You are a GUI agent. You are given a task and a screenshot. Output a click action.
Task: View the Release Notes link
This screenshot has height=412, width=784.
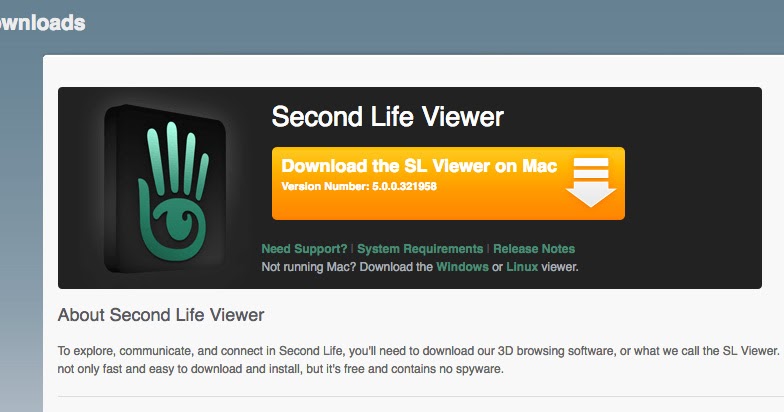click(x=534, y=248)
